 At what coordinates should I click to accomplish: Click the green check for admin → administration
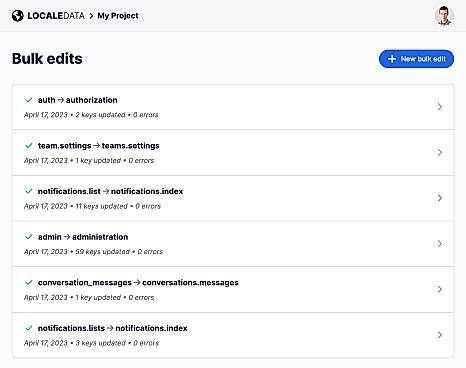click(x=29, y=237)
